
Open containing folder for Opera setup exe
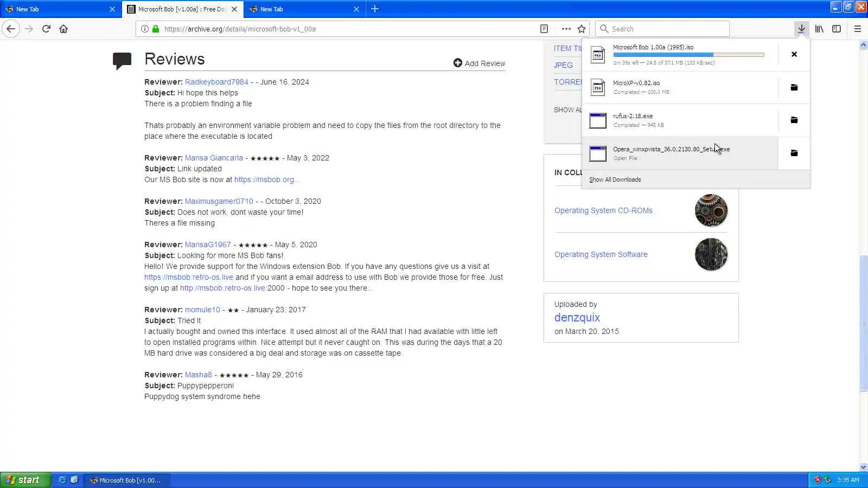click(x=794, y=153)
